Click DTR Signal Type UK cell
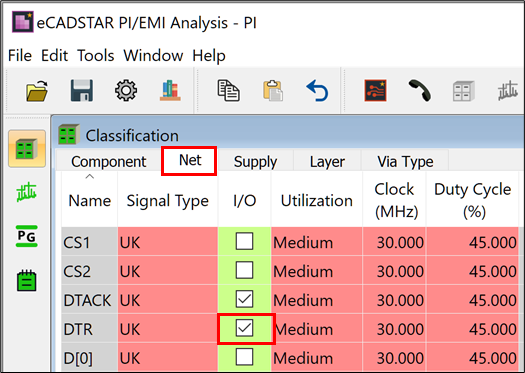Image resolution: width=525 pixels, height=373 pixels. (x=167, y=328)
